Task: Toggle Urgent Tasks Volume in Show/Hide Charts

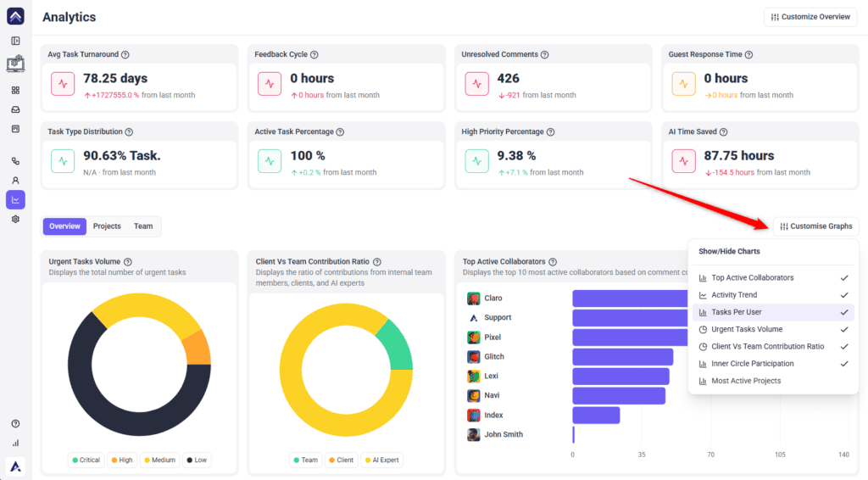Action: pyautogui.click(x=773, y=329)
